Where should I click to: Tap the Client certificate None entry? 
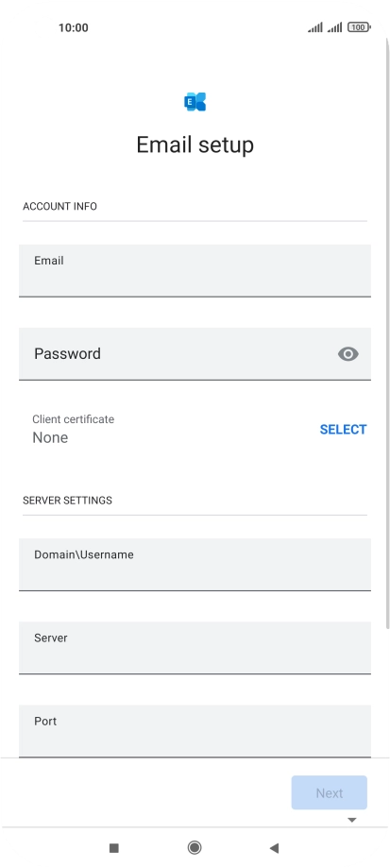[x=73, y=429]
